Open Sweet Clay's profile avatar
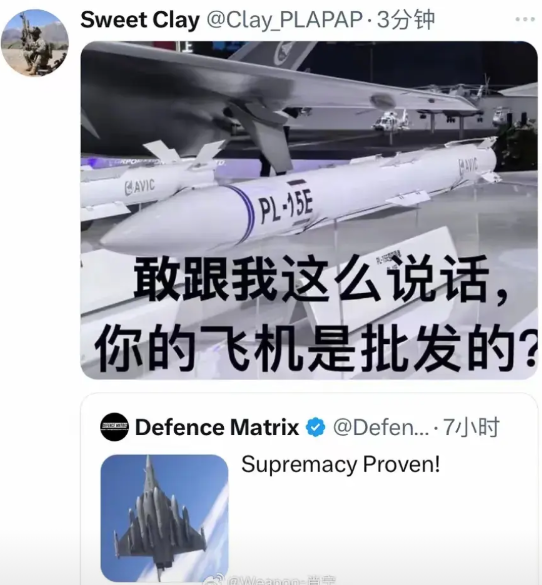Image resolution: width=542 pixels, height=585 pixels. (x=35, y=43)
